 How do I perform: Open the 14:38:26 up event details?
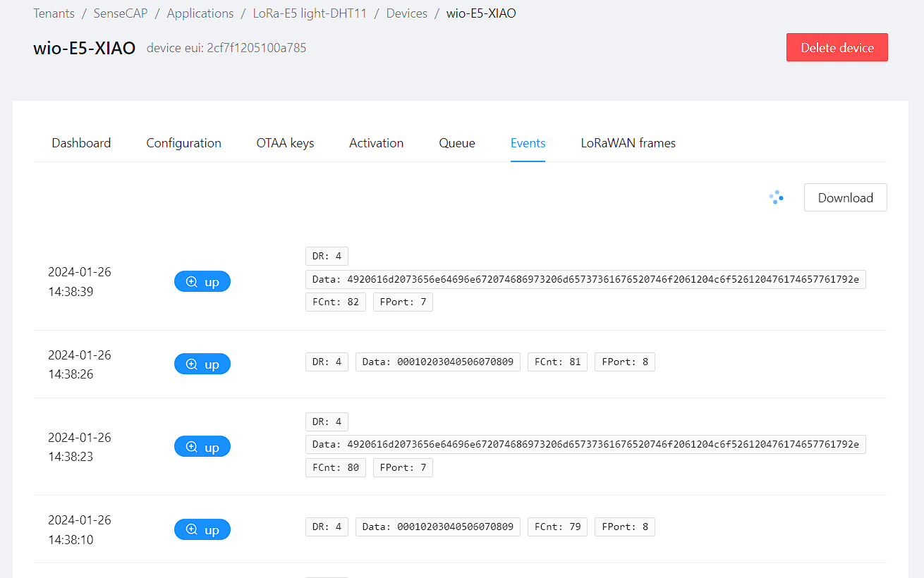click(x=202, y=364)
